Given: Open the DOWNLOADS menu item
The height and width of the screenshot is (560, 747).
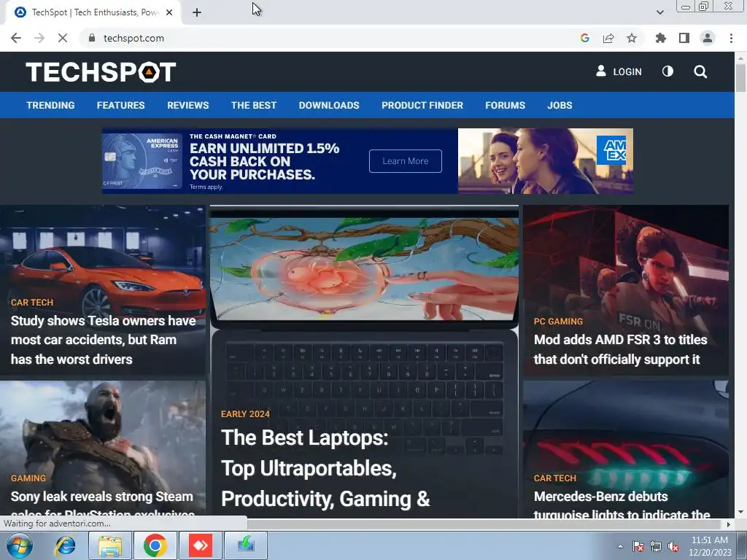Looking at the screenshot, I should click(x=329, y=105).
